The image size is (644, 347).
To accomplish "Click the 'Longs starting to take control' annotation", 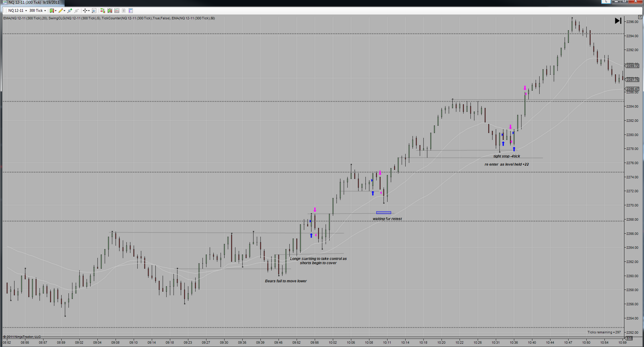I will [x=318, y=261].
